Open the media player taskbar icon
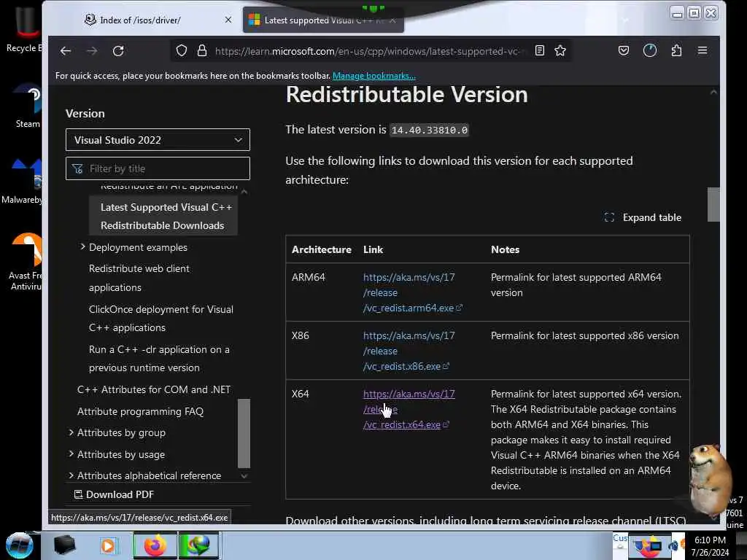 [108, 545]
